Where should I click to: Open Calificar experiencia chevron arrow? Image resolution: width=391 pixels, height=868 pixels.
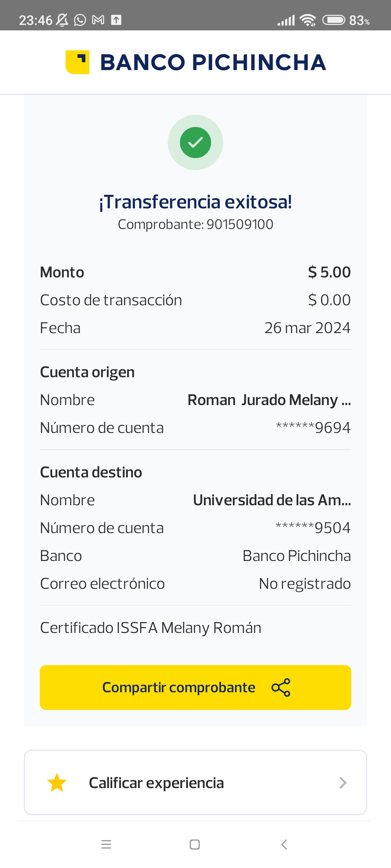tap(343, 783)
